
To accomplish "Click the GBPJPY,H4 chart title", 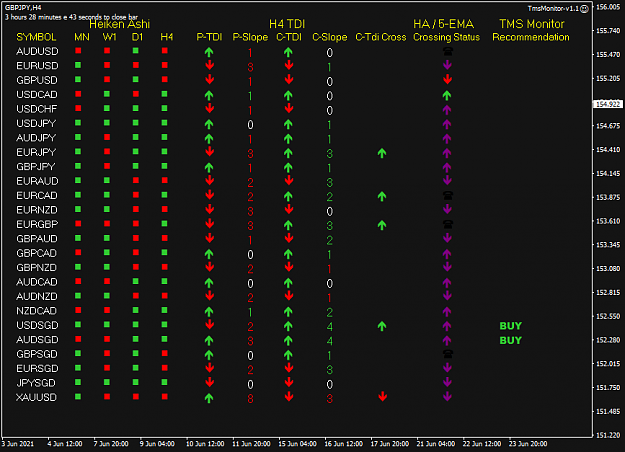I will pos(23,8).
